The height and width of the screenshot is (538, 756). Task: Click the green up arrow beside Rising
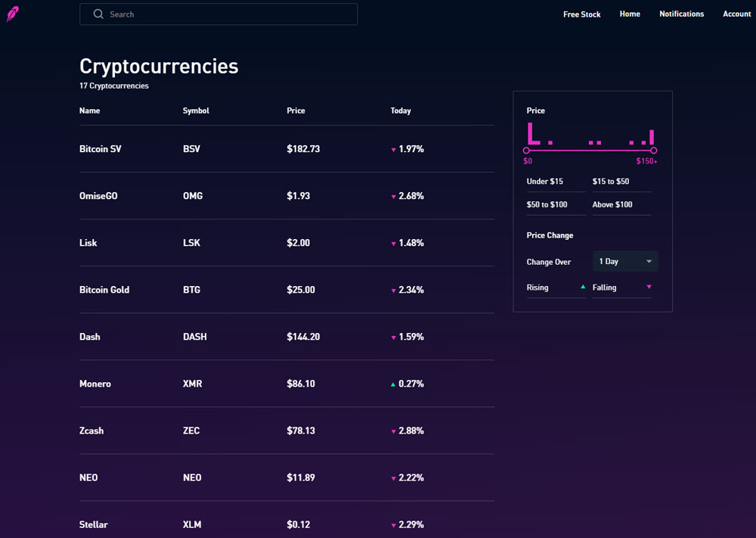pyautogui.click(x=582, y=288)
